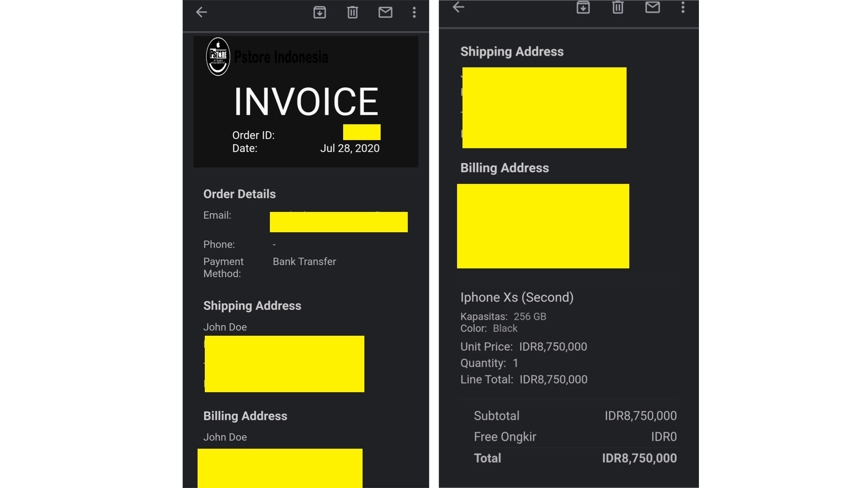The height and width of the screenshot is (488, 868).
Task: Open overflow menu in left screenshot
Action: click(x=414, y=12)
